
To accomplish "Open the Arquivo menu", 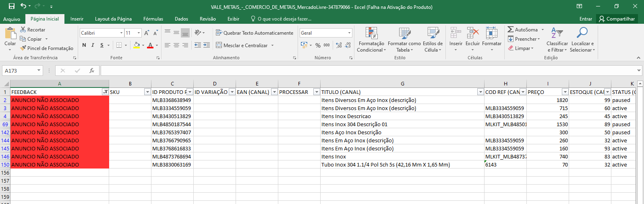I will point(12,19).
